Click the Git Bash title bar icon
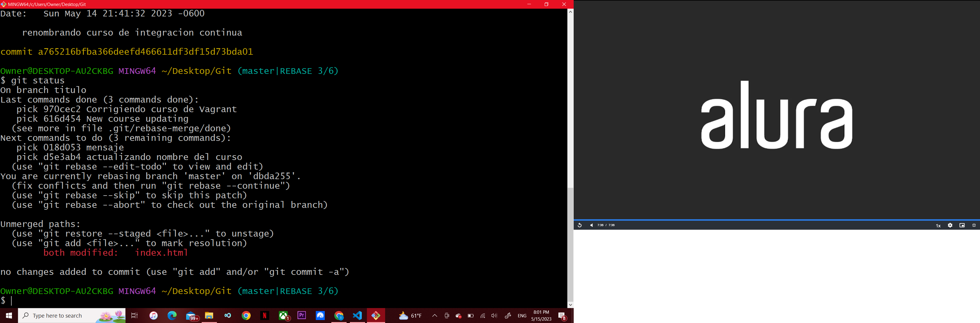 (3, 4)
